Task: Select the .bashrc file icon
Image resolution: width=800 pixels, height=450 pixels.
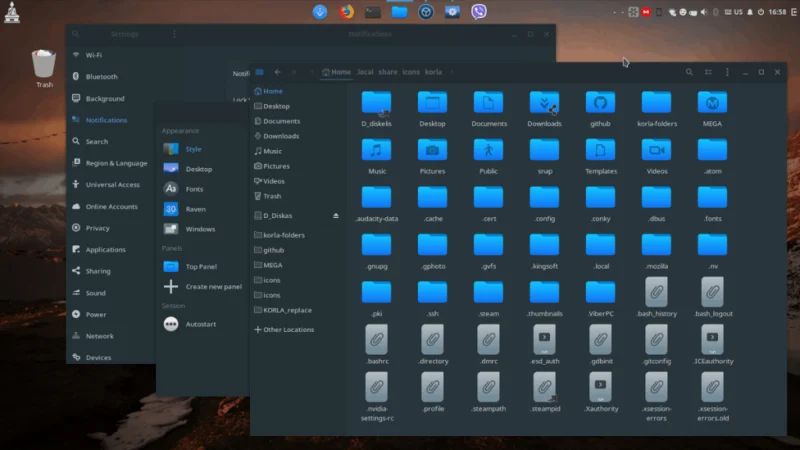Action: (377, 340)
